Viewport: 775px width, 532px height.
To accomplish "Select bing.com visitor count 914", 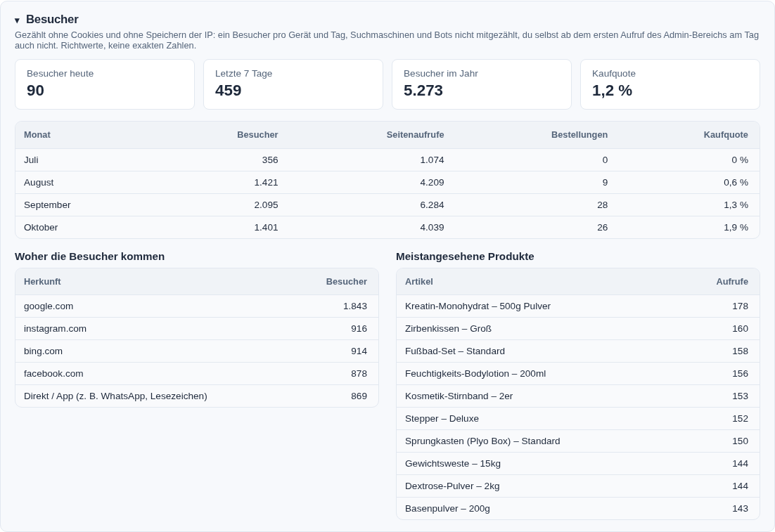I will click(x=359, y=351).
